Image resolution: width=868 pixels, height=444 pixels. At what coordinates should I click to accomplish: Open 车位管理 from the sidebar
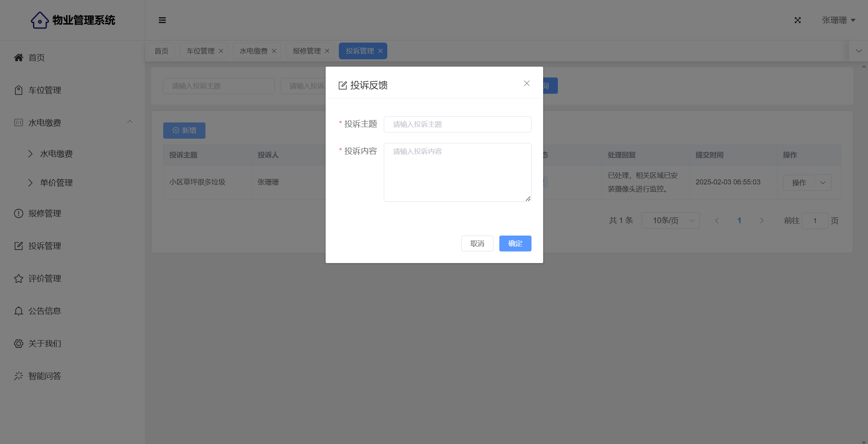45,90
